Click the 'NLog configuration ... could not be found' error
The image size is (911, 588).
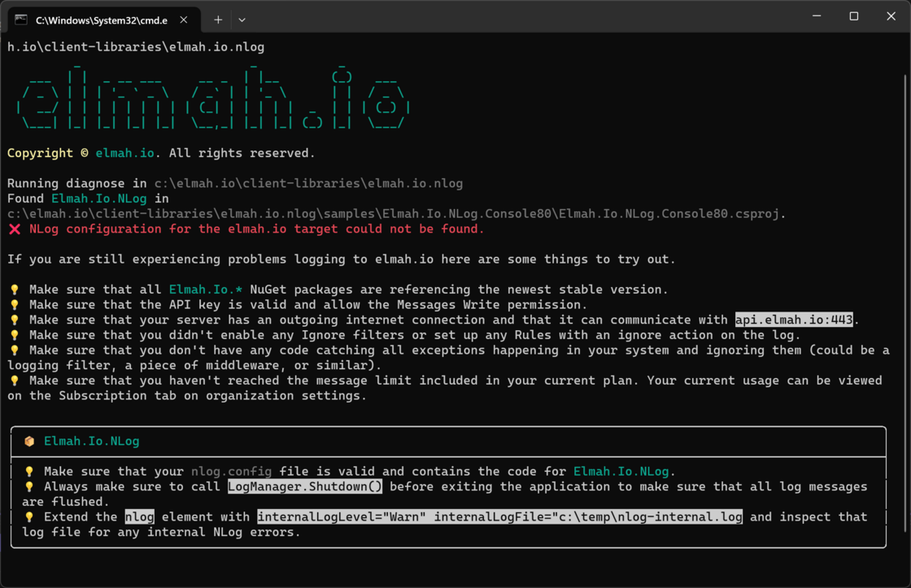tap(257, 229)
